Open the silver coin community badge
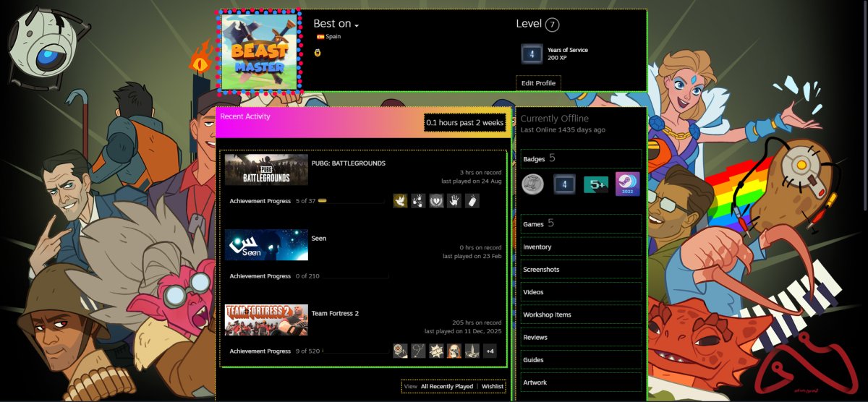868x402 pixels. (533, 184)
